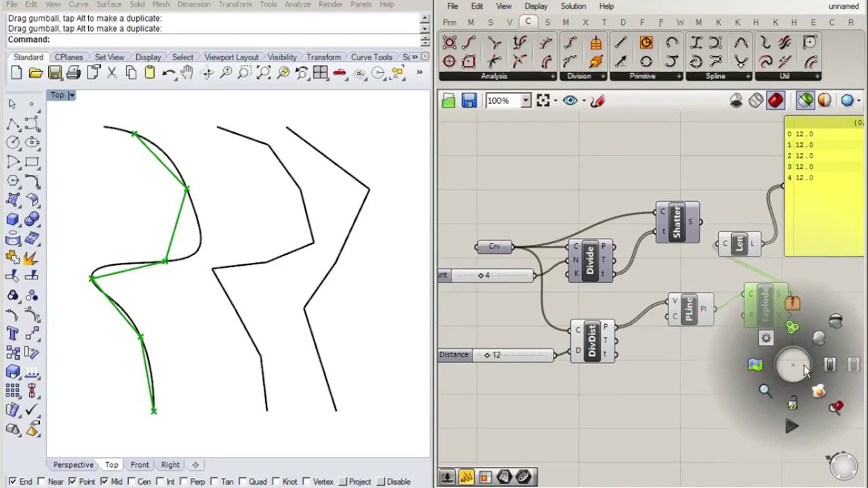The image size is (868, 488).
Task: Open the Top viewport title dropdown arrow
Action: point(71,96)
